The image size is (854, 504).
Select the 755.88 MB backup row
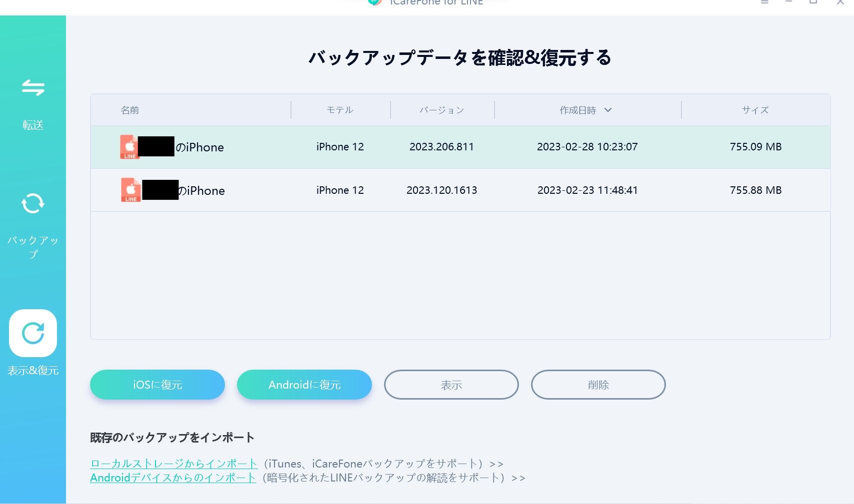coord(460,190)
